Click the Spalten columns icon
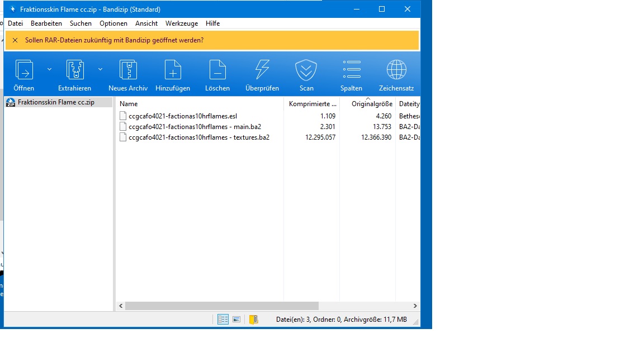Image resolution: width=644 pixels, height=362 pixels. point(351,70)
